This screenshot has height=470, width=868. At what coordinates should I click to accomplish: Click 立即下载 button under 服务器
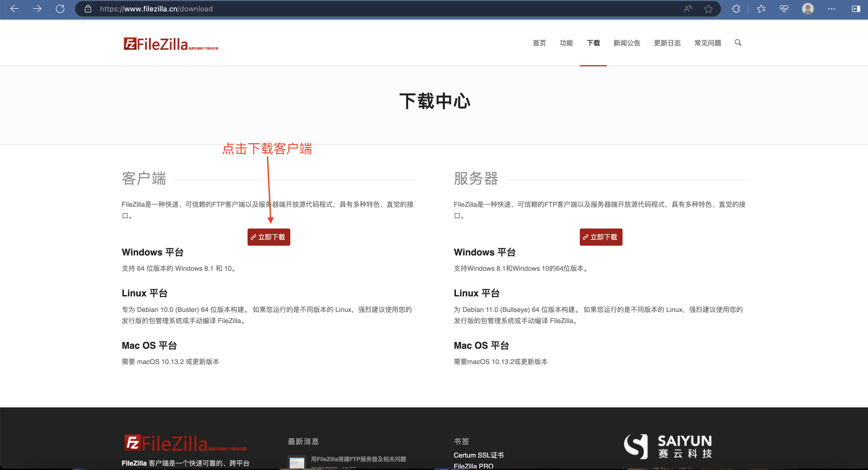coord(601,237)
